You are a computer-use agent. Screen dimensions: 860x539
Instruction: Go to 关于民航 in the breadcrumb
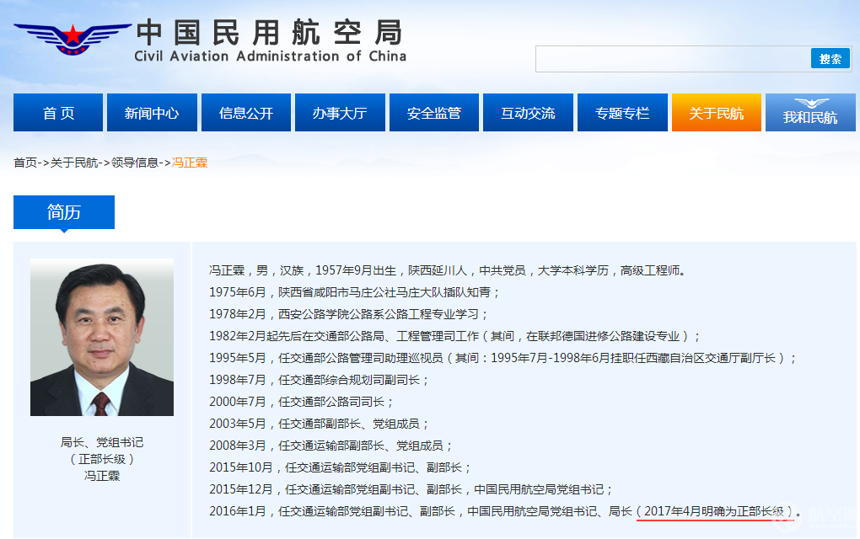point(74,163)
